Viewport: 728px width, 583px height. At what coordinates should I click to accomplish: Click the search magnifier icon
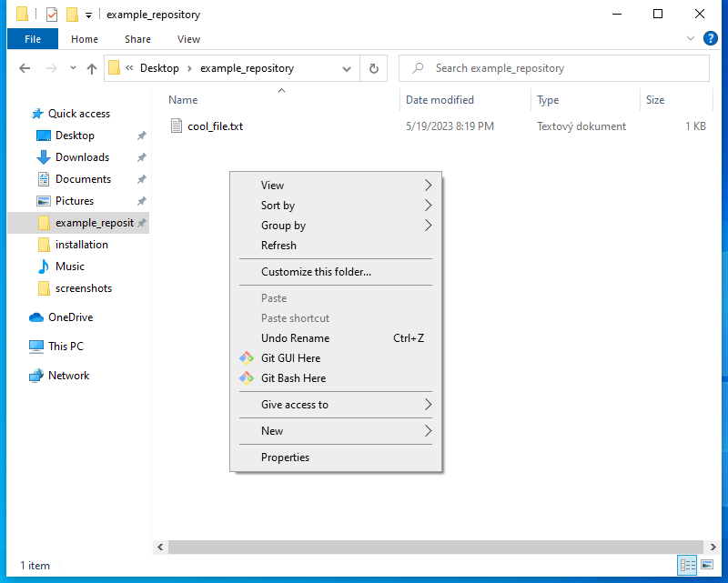tap(418, 68)
